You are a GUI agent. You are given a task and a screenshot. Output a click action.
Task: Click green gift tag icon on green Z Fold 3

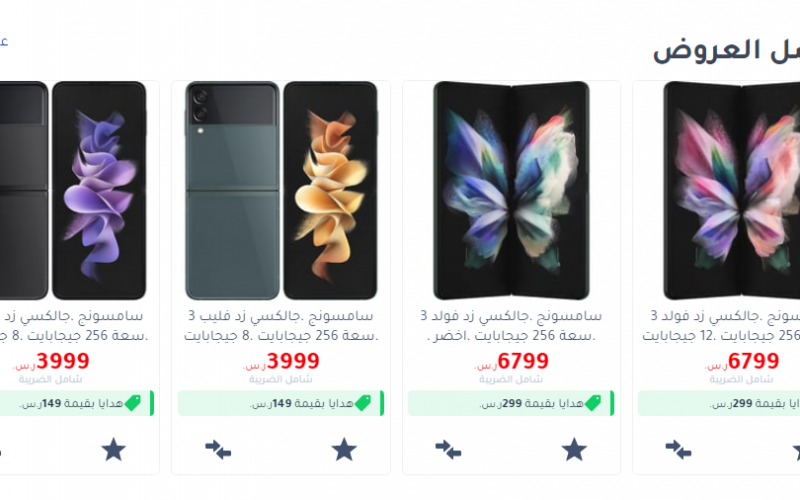tap(593, 403)
